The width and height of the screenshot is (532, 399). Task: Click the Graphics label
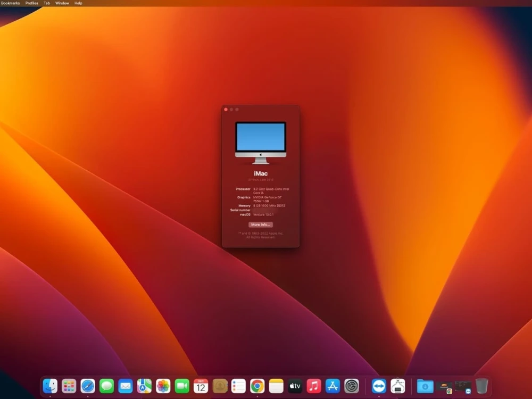coord(244,197)
